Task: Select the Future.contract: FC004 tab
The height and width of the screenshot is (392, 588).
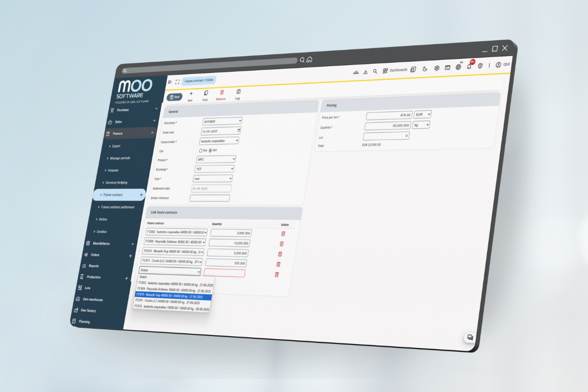Action: tap(198, 80)
